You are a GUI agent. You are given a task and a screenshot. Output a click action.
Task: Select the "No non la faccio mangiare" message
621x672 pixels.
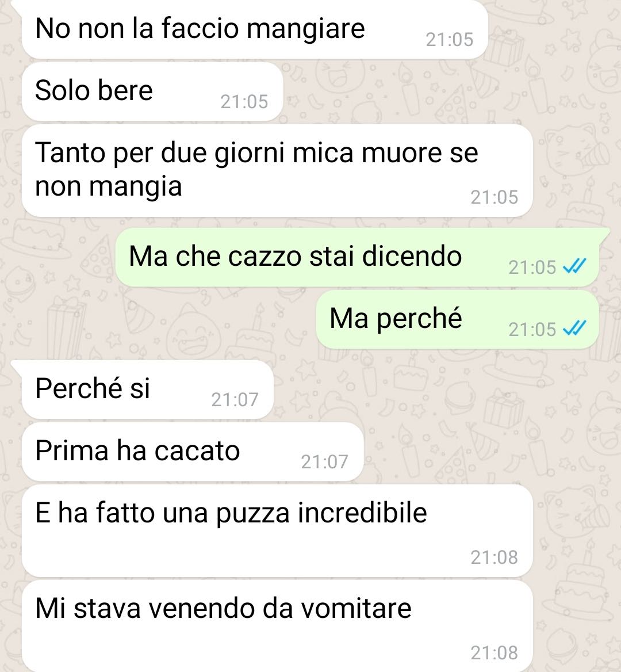(255, 29)
